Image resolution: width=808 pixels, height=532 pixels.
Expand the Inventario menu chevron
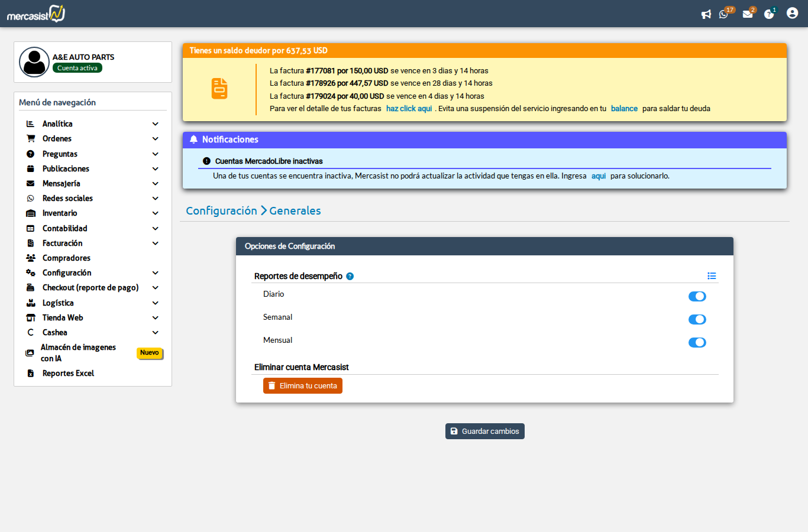[x=156, y=213]
